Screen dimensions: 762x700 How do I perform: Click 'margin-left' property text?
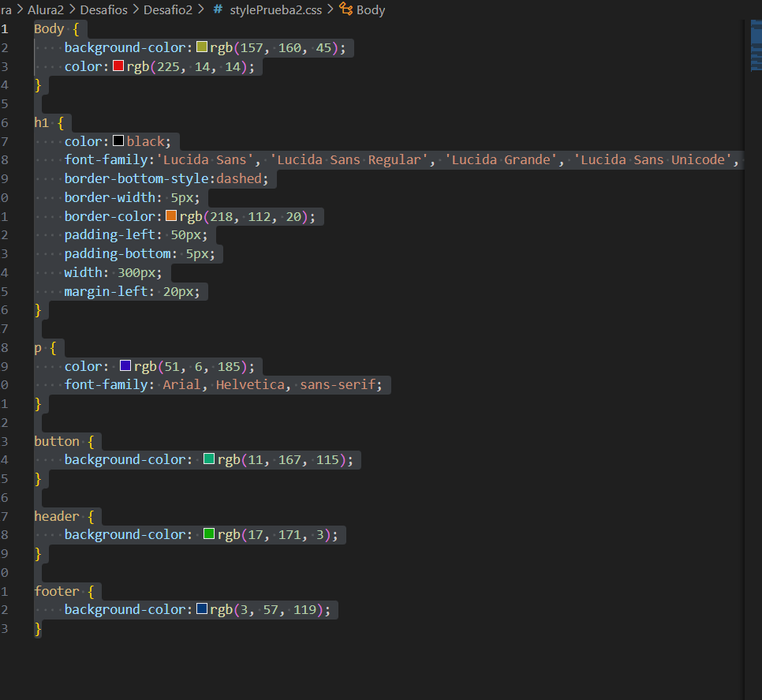coord(106,292)
